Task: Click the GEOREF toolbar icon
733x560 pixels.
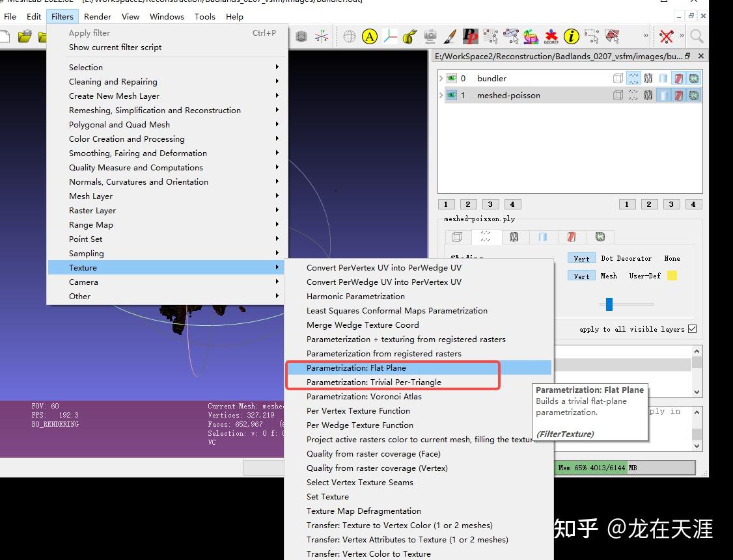Action: coord(551,37)
